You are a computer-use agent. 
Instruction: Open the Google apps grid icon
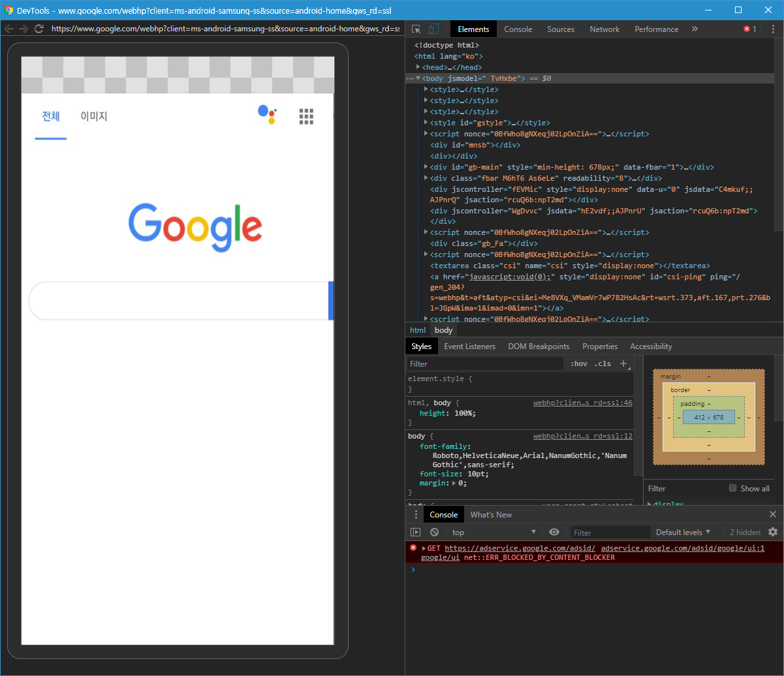point(307,116)
